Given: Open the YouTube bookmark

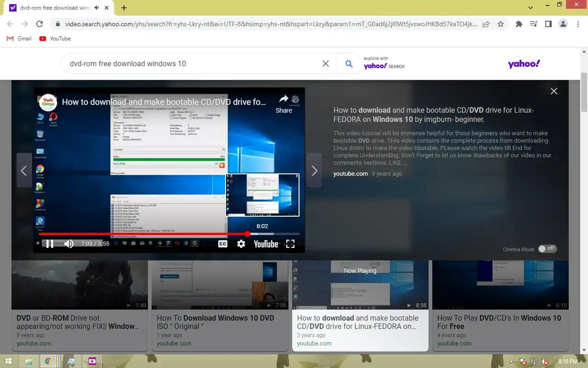Looking at the screenshot, I should tap(55, 39).
